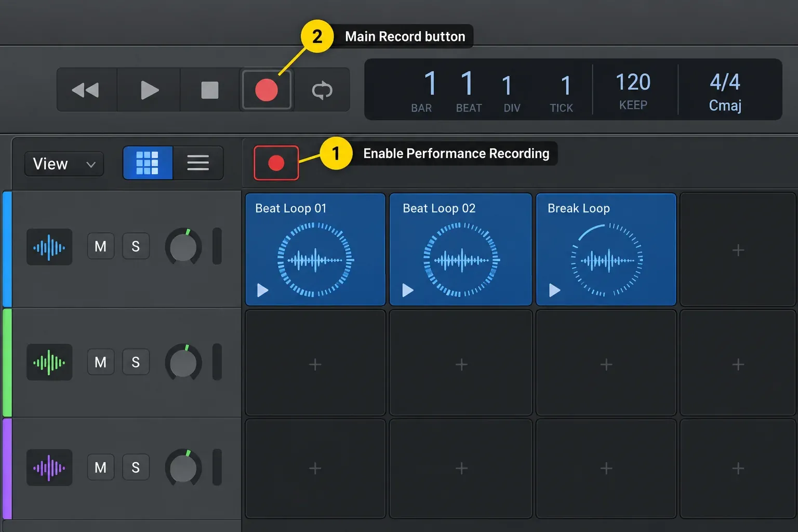The image size is (798, 532).
Task: Play the Beat Loop 02 cell
Action: tap(408, 290)
